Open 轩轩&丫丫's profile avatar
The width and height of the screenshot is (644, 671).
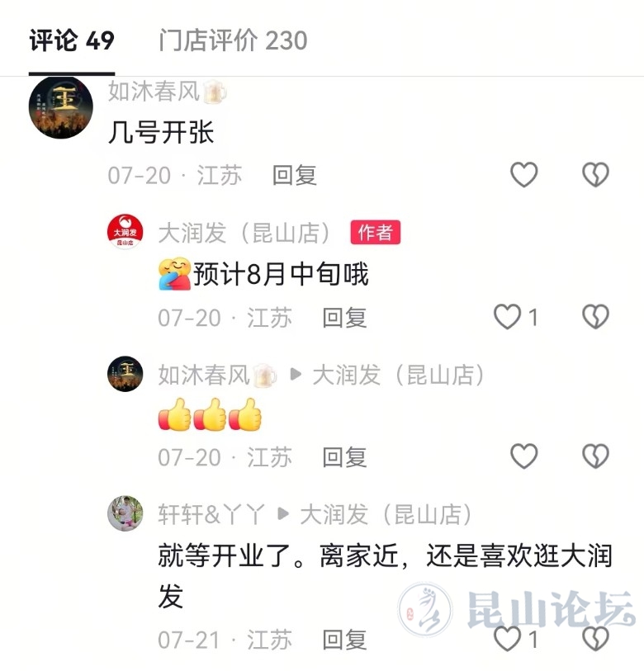[x=125, y=513]
